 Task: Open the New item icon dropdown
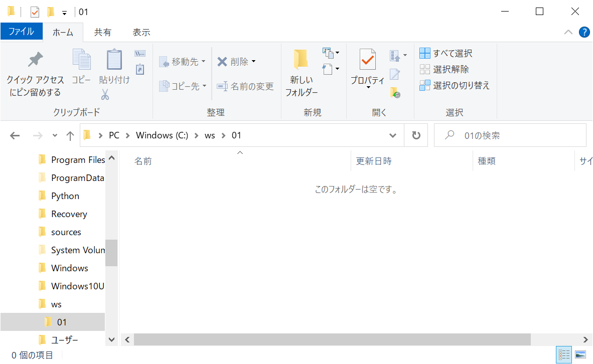[x=331, y=53]
